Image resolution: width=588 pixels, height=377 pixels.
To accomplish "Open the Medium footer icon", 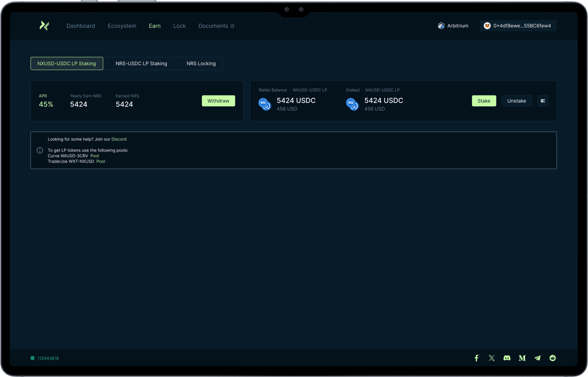I will pos(522,358).
